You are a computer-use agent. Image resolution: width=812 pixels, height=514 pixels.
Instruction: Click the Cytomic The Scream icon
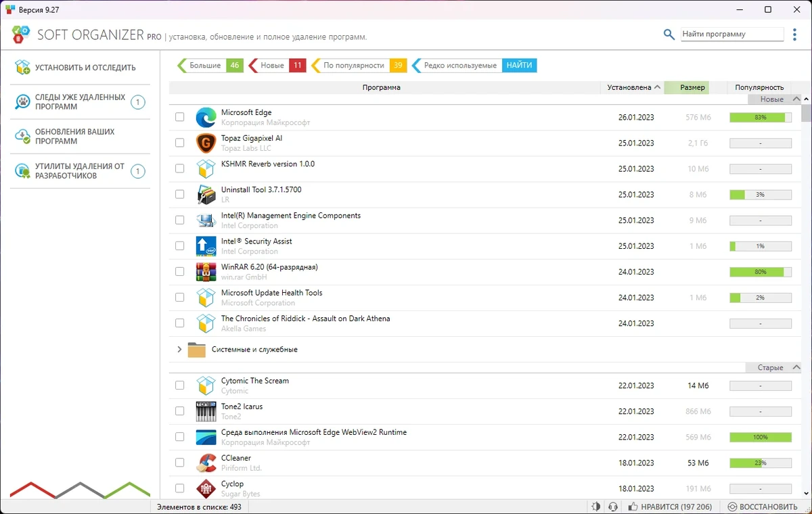[x=206, y=385]
